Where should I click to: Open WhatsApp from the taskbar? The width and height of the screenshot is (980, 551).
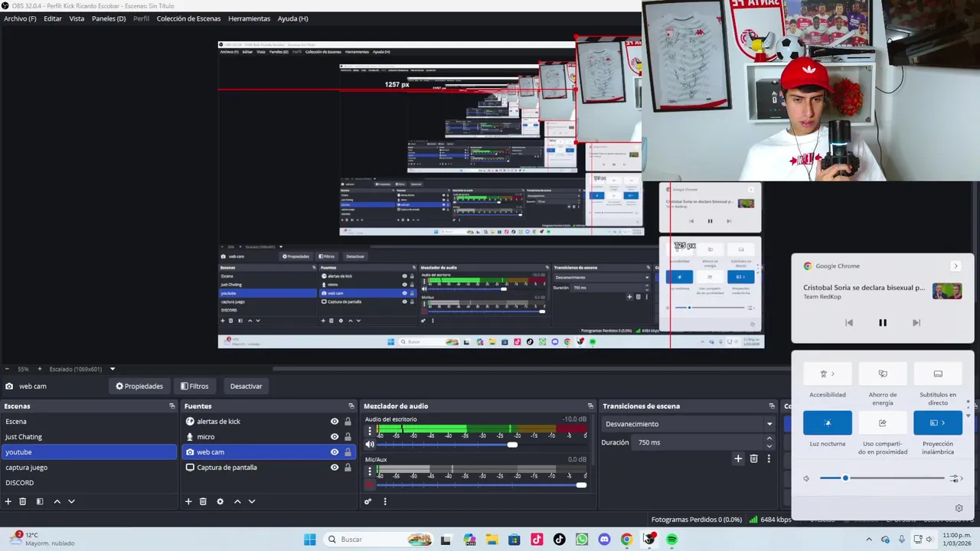582,540
